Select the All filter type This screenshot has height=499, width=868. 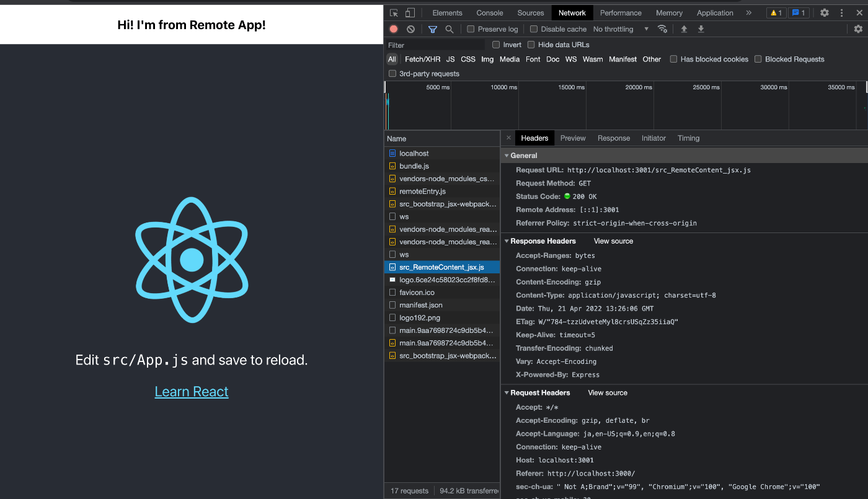392,60
